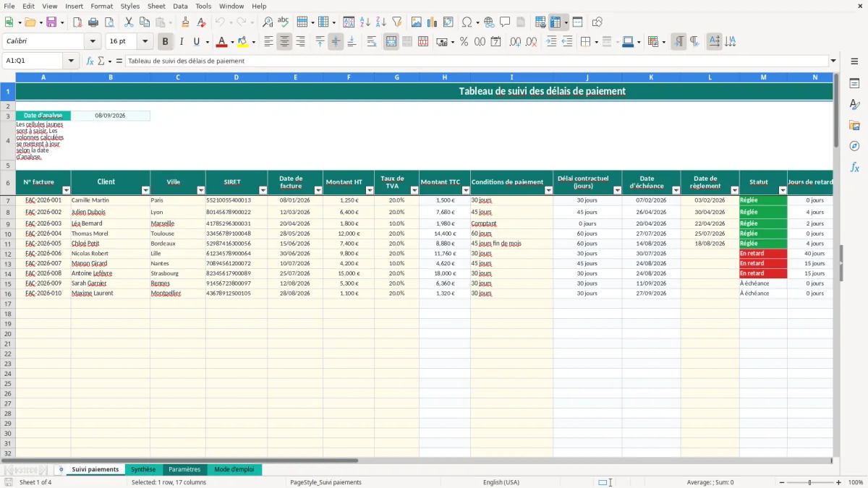Open the Ville column filter dropdown
The image size is (868, 488).
click(x=200, y=191)
